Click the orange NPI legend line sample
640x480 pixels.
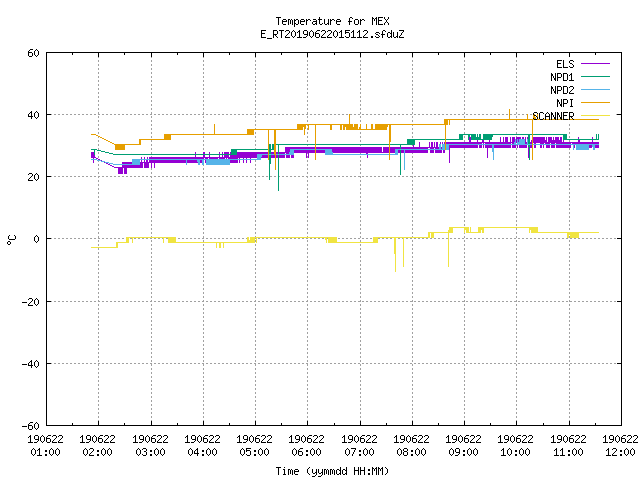[595, 102]
